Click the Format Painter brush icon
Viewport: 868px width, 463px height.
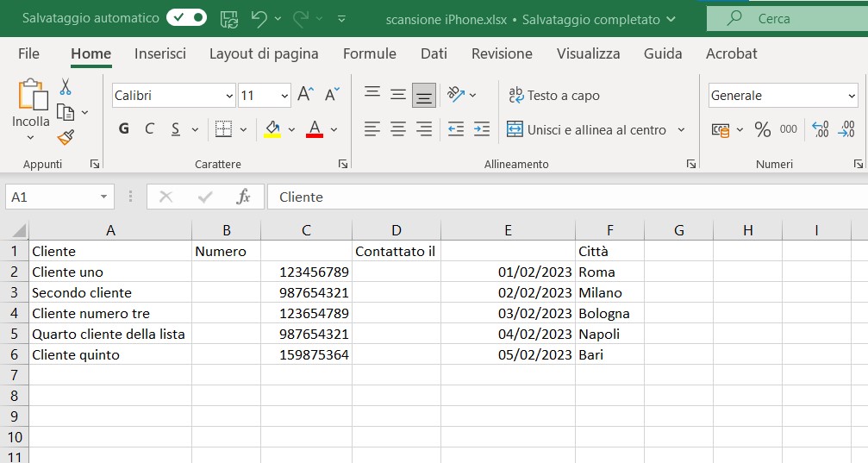(x=66, y=137)
